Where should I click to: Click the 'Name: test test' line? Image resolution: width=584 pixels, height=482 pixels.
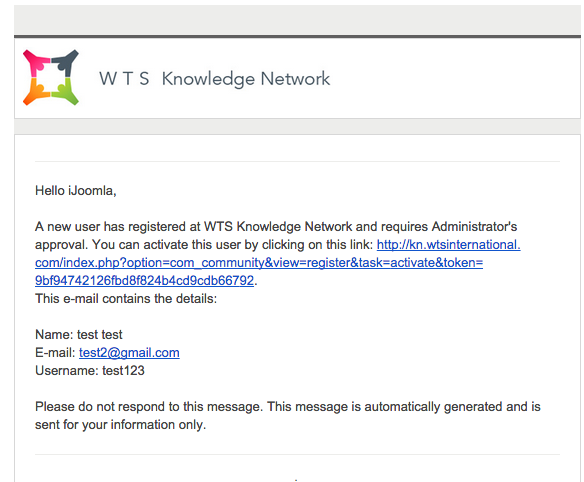point(79,334)
